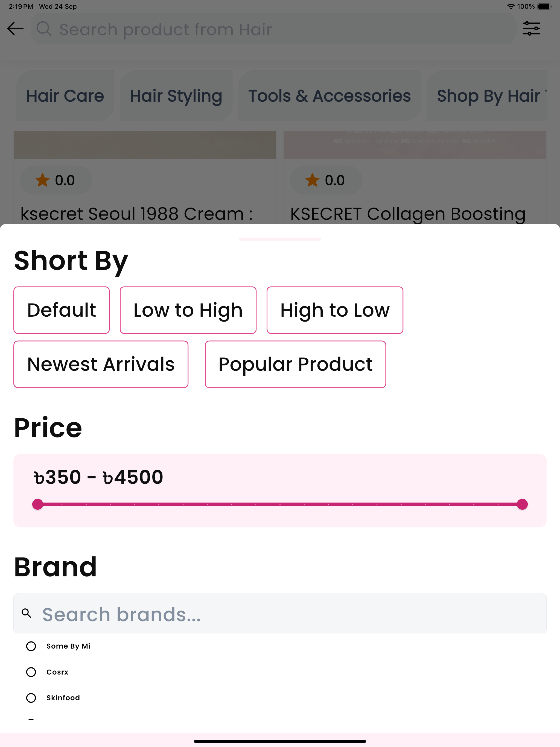Viewport: 560px width, 747px height.
Task: Tap the battery icon in status bar
Action: [x=544, y=6]
